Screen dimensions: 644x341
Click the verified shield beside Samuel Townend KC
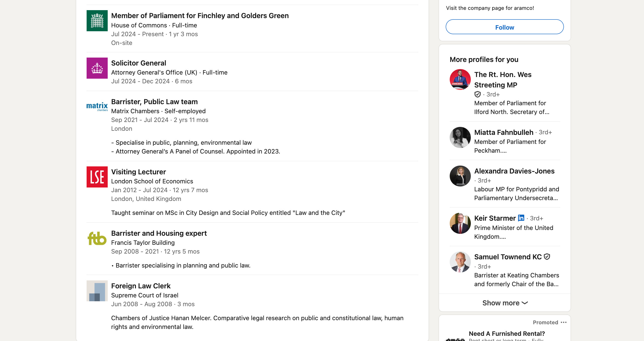(547, 257)
